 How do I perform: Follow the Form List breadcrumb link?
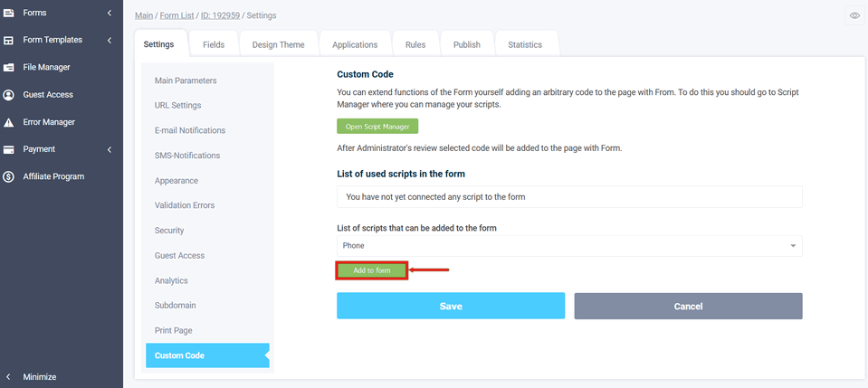177,15
